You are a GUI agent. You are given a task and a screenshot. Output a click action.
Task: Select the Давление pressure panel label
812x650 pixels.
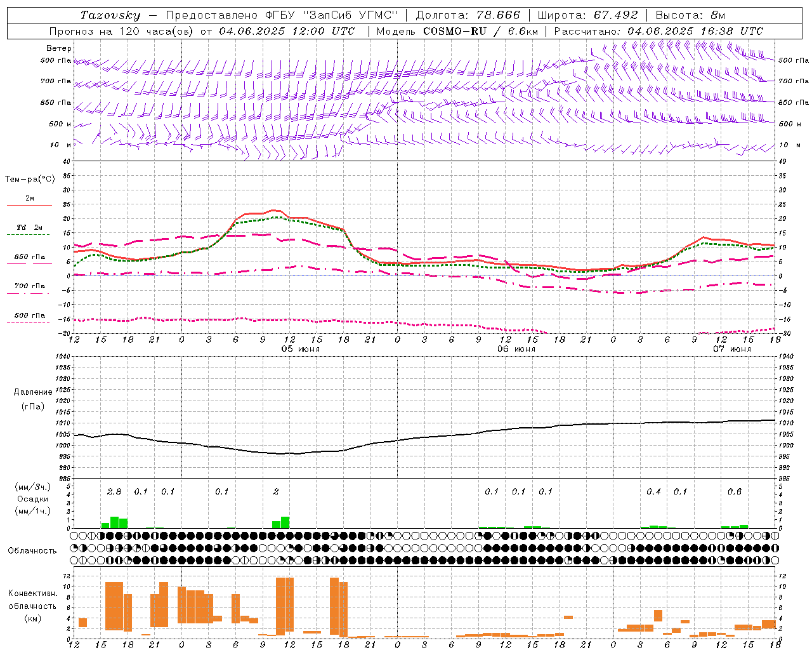click(x=33, y=392)
